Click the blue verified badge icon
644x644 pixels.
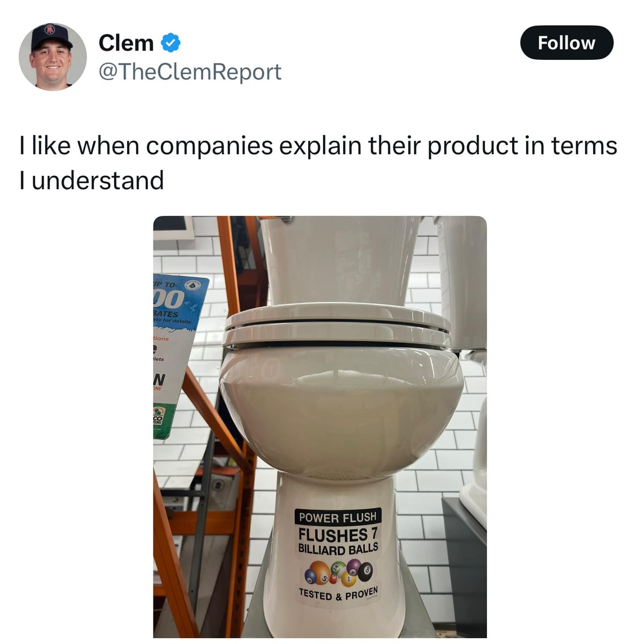170,42
